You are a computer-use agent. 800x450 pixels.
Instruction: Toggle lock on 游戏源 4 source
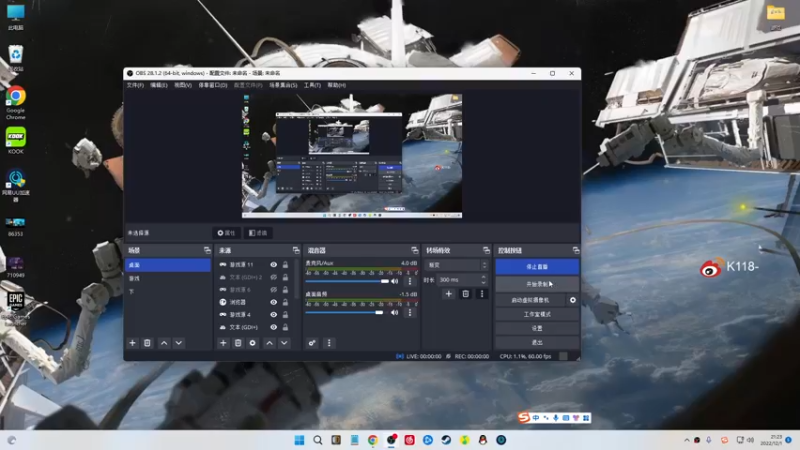[x=285, y=314]
